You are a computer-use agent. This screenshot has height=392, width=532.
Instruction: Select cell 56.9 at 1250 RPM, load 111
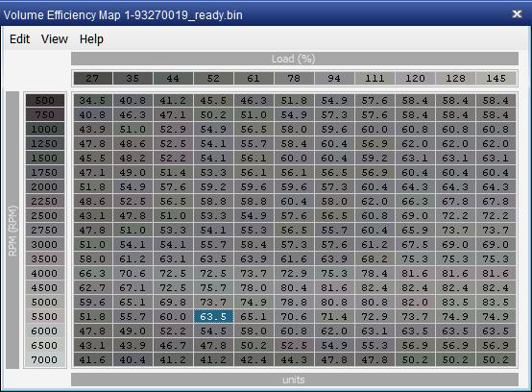tap(375, 143)
